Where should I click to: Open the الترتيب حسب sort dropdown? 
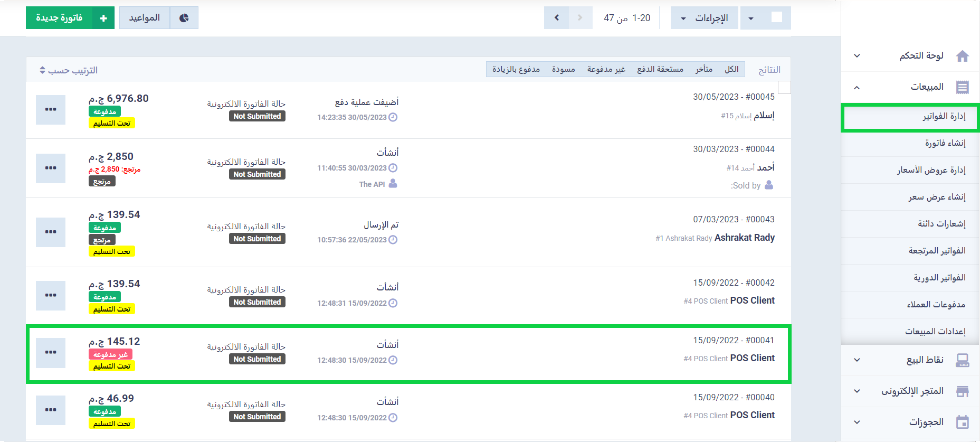tap(69, 70)
